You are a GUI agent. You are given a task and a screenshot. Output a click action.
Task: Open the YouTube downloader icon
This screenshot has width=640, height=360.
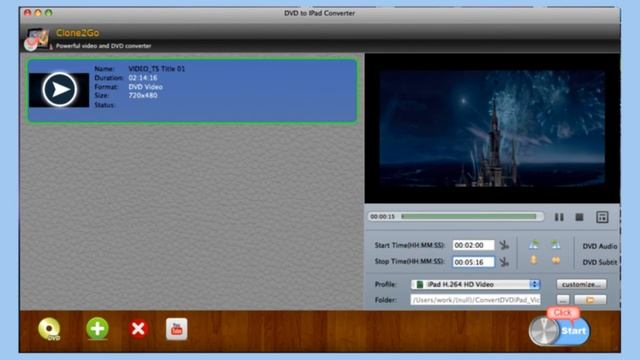click(x=176, y=329)
